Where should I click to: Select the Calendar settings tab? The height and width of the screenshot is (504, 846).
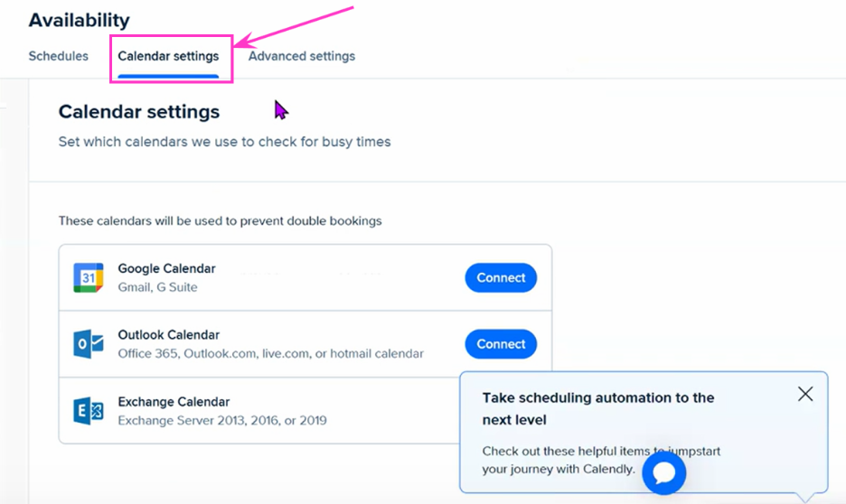pyautogui.click(x=168, y=56)
